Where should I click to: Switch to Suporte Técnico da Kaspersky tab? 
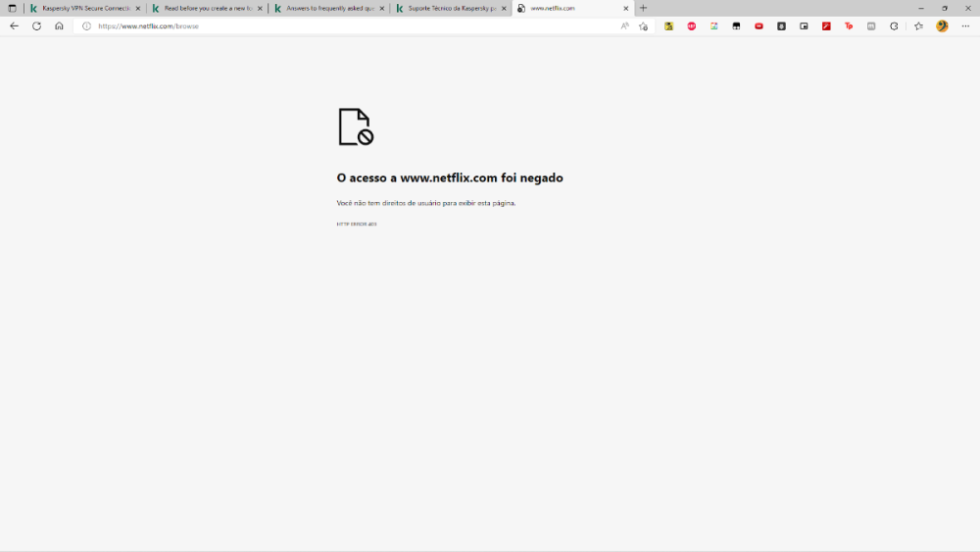tap(452, 8)
